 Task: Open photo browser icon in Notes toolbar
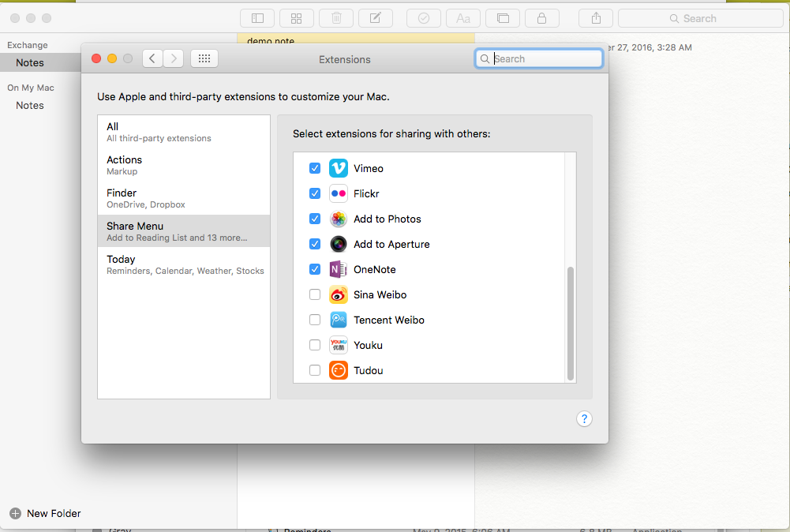point(502,19)
